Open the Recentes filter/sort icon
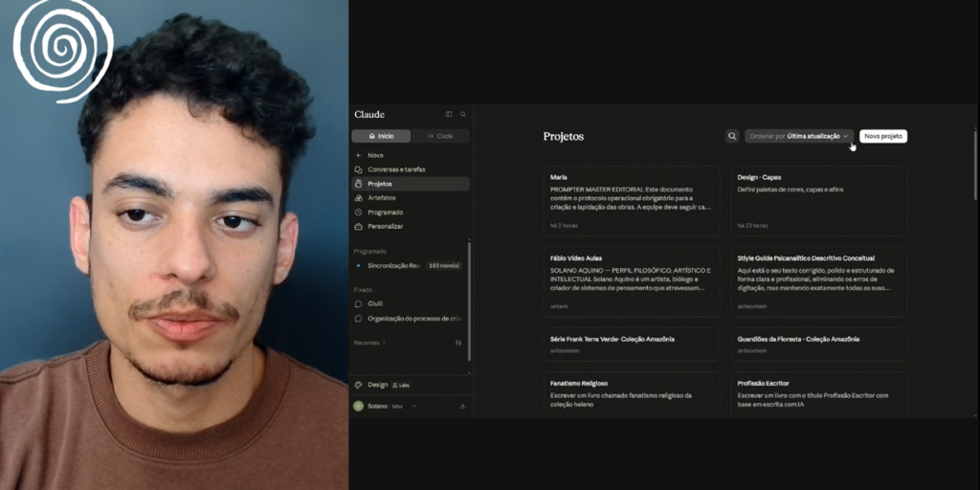980x490 pixels. tap(458, 343)
